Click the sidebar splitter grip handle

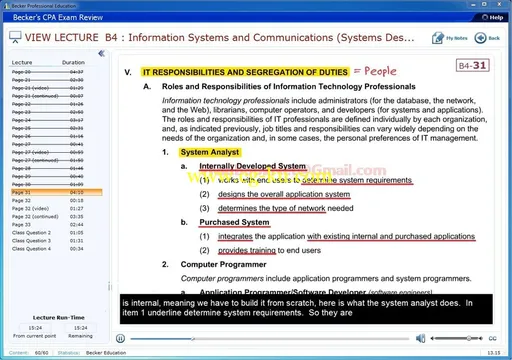[x=109, y=287]
